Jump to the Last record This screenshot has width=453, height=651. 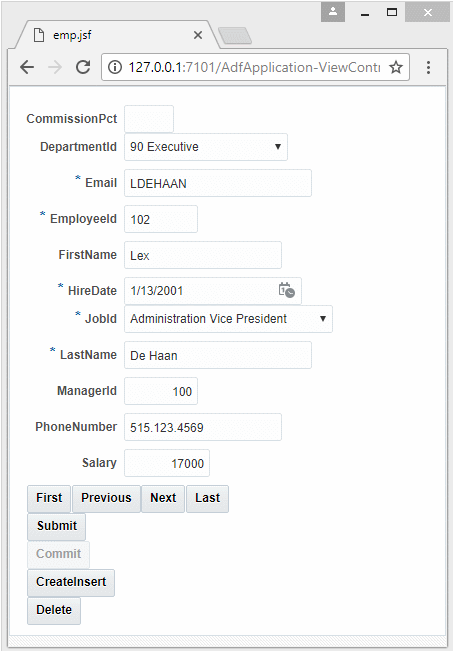(208, 498)
